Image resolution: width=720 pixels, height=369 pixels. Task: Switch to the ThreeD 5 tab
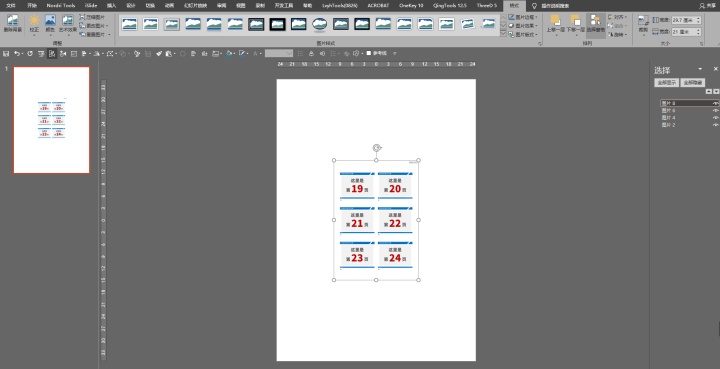pos(486,6)
